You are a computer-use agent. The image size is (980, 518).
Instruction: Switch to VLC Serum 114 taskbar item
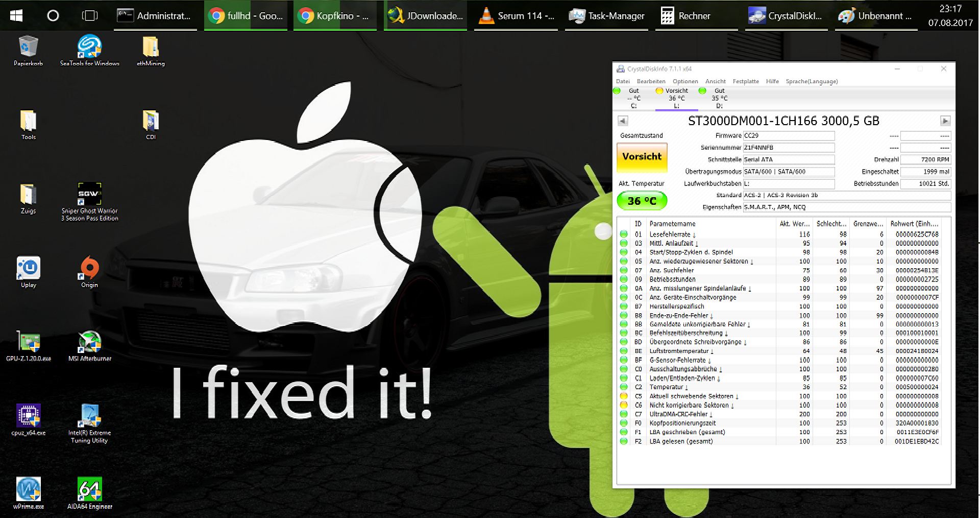click(516, 16)
